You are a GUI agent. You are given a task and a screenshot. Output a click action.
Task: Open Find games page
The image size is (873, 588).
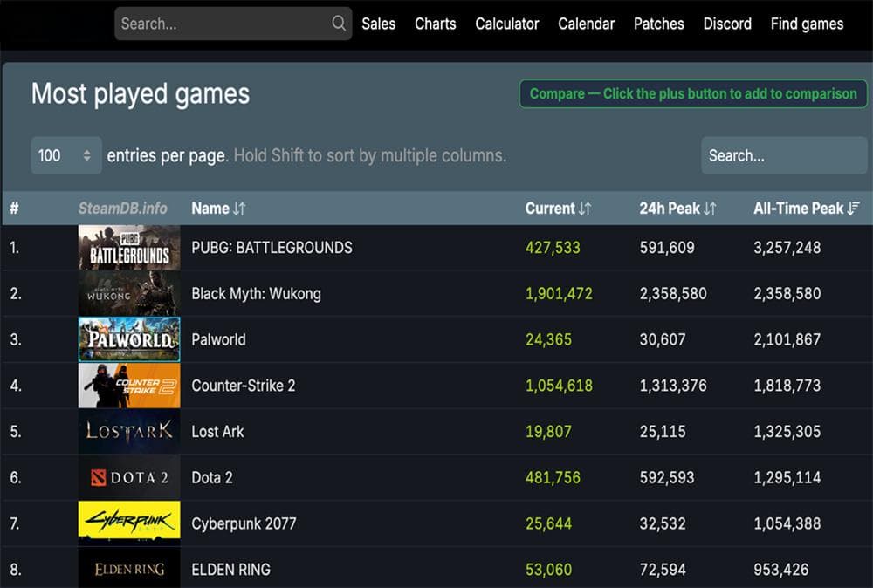[807, 24]
